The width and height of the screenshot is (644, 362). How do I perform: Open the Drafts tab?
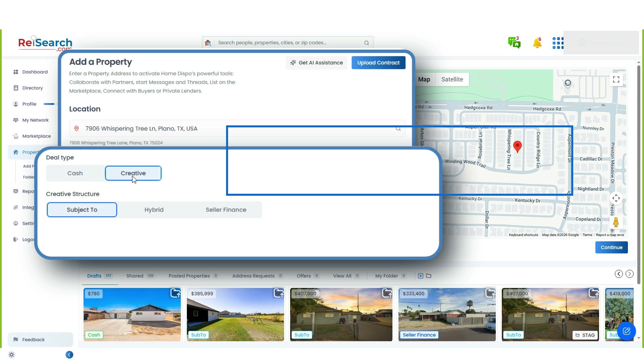coord(99,276)
